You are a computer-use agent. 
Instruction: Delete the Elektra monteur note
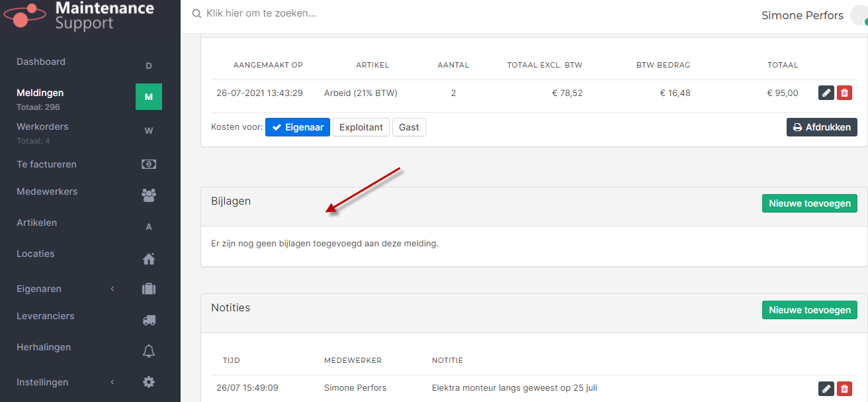pos(844,389)
